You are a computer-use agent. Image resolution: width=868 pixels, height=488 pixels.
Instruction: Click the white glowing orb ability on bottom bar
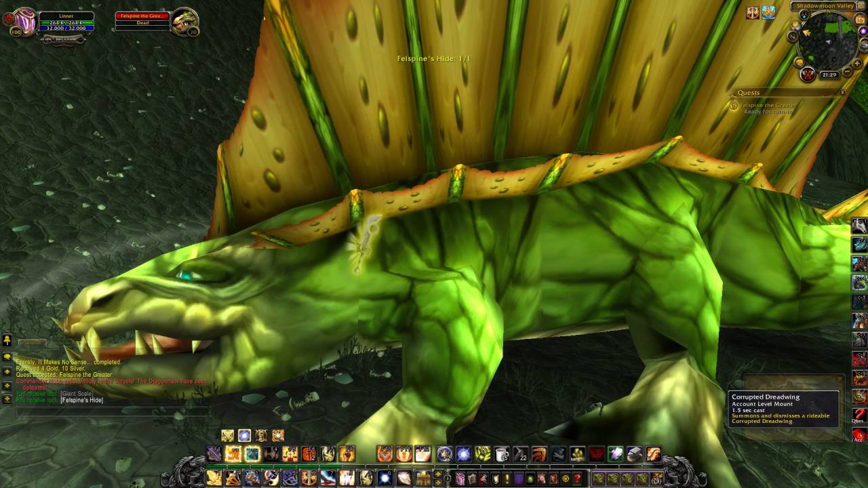point(385,479)
